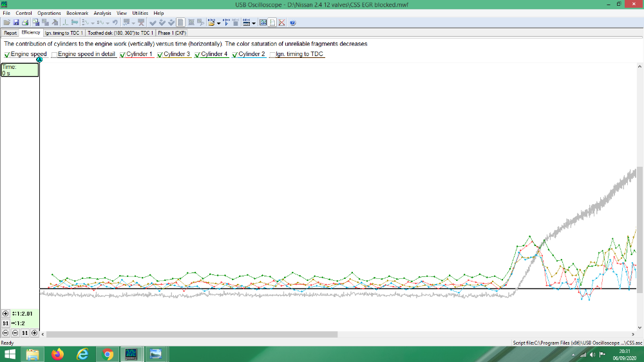This screenshot has height=362, width=644.
Task: Click the horizontal scrollbar left arrow
Action: click(43, 334)
